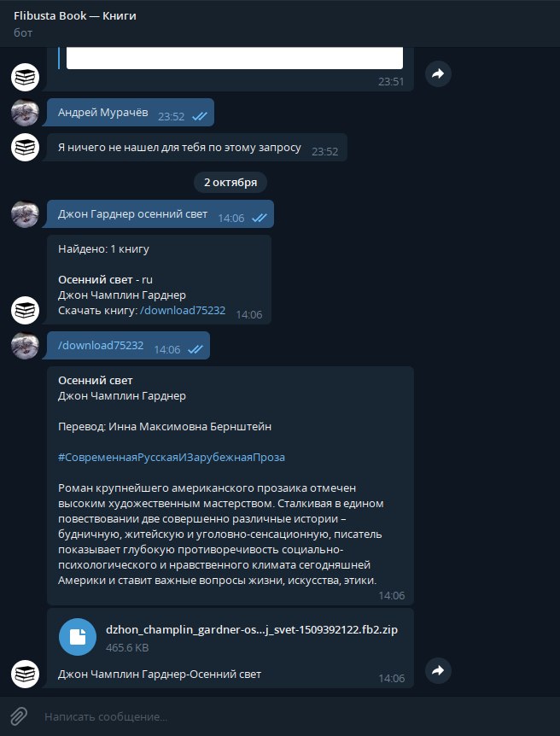Click the user avatar beside 'Андрей Мурачёв' message
Screen dimensions: 560x736
tap(25, 113)
